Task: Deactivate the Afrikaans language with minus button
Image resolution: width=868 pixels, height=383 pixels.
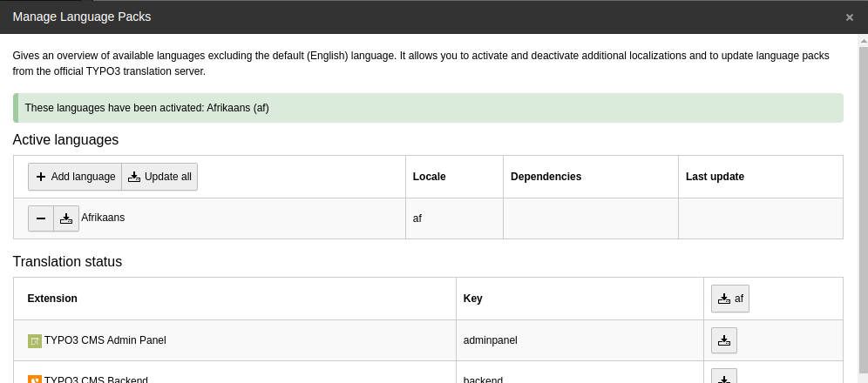Action: click(x=41, y=218)
